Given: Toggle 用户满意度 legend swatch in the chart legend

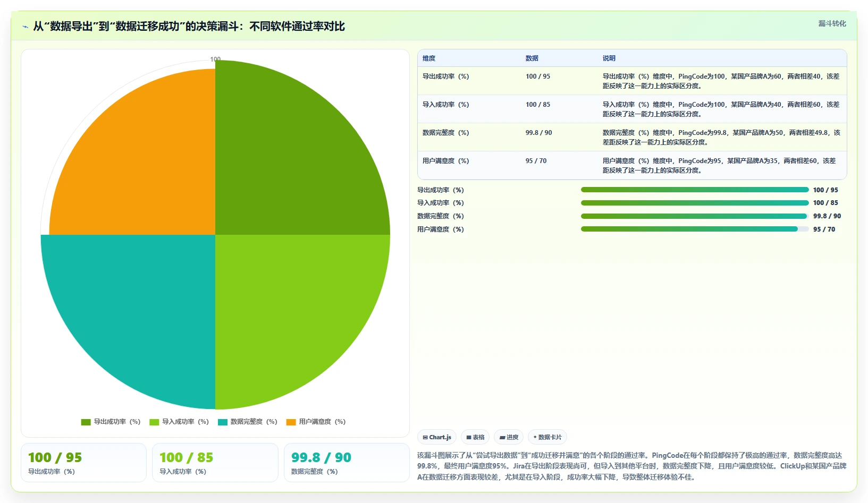Looking at the screenshot, I should point(291,422).
